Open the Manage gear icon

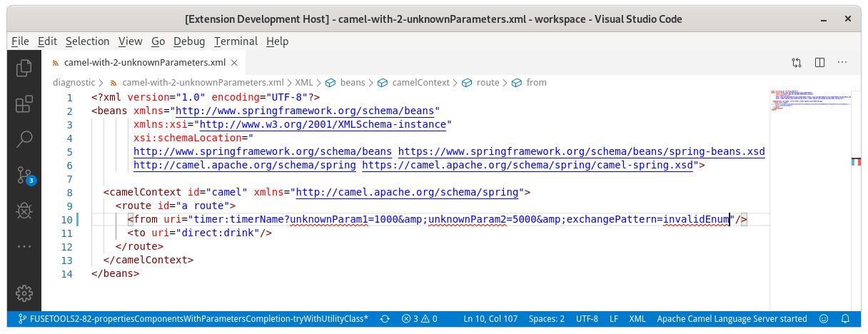coord(24,293)
